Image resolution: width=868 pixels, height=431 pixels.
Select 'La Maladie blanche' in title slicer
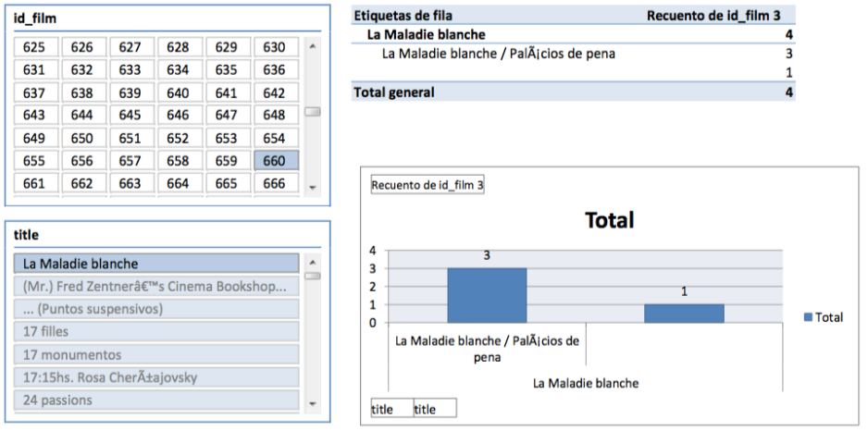click(x=156, y=264)
